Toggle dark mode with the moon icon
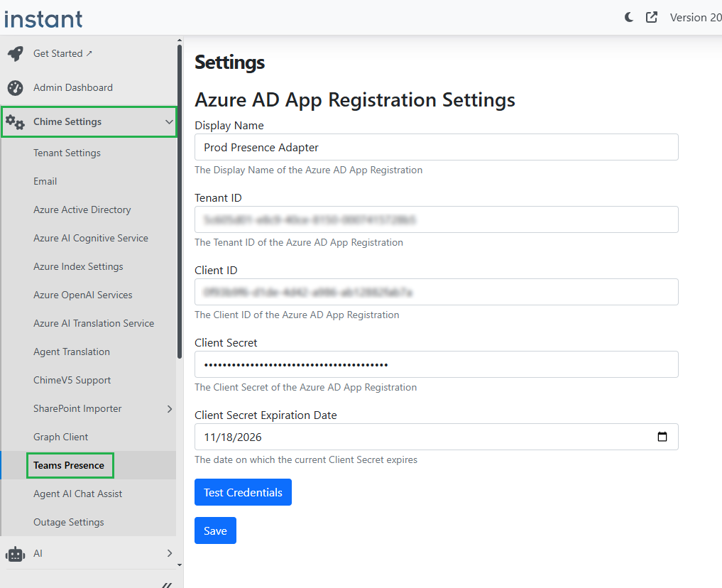The image size is (722, 588). tap(628, 18)
